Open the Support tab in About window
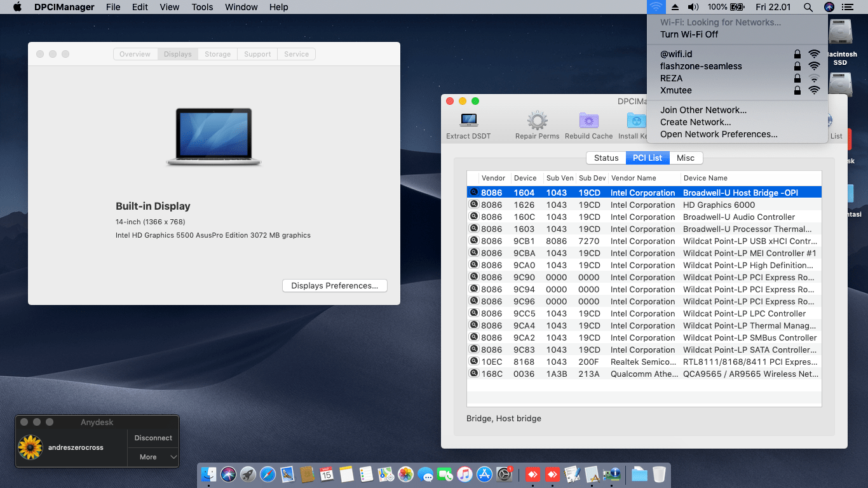868x488 pixels. coord(257,54)
